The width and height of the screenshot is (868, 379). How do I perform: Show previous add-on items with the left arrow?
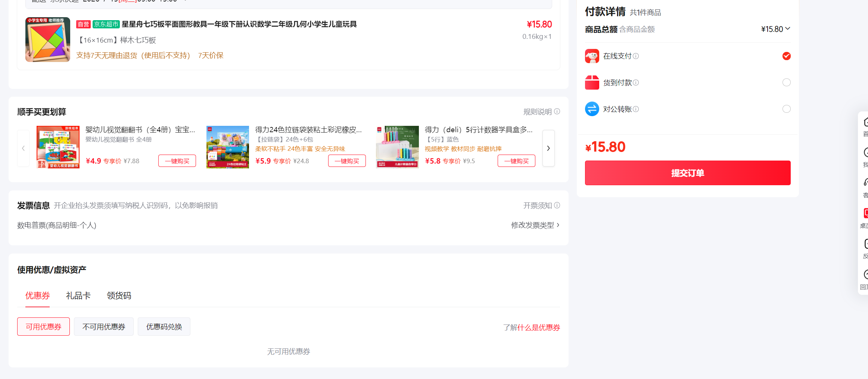point(23,148)
